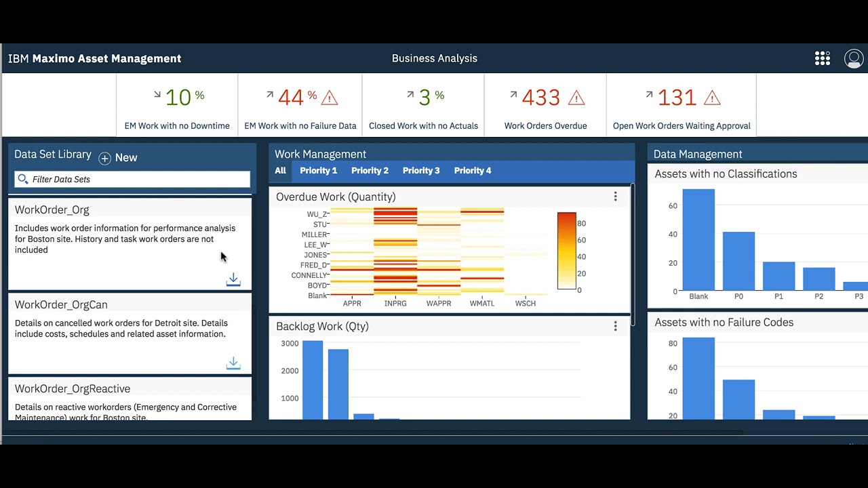Click the APPR column label in heatmap
The height and width of the screenshot is (488, 868).
tap(352, 303)
